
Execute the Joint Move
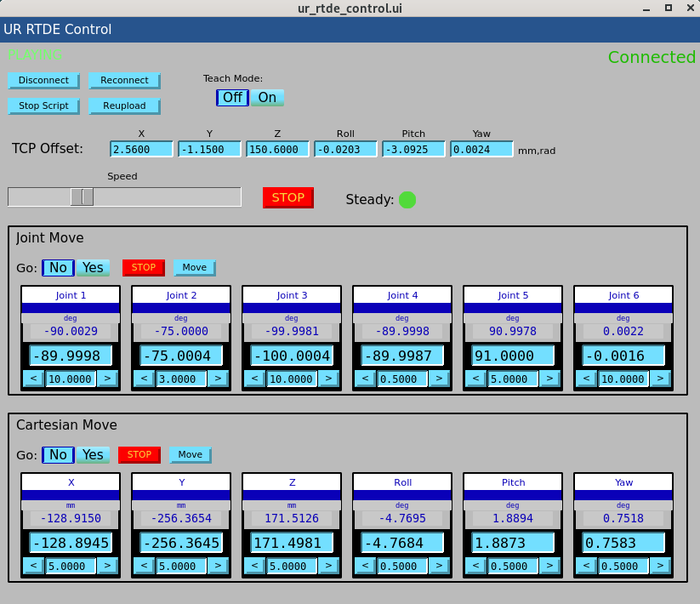click(x=195, y=267)
